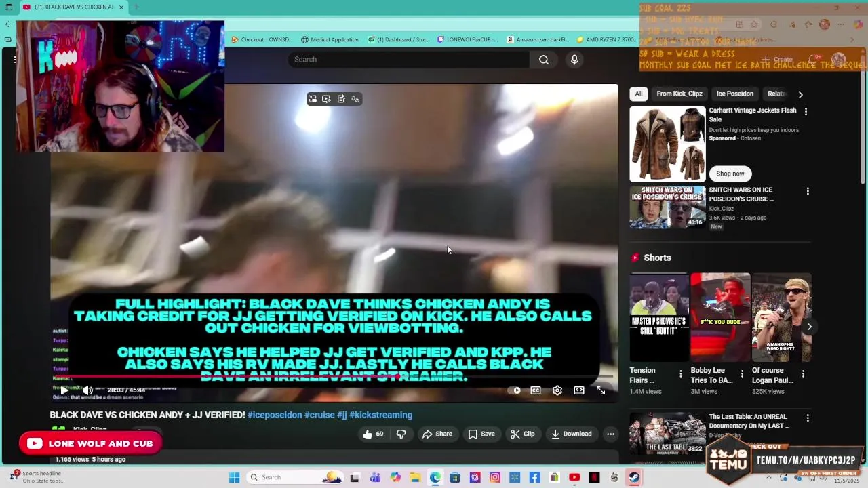Show more filter chips with the arrow
Image resolution: width=868 pixels, height=488 pixels.
800,94
